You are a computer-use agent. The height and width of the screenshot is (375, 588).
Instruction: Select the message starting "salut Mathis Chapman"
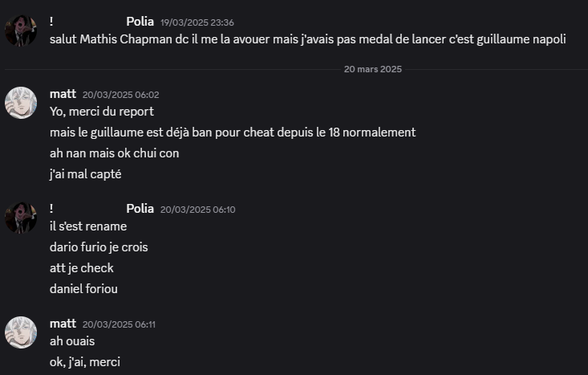click(x=307, y=39)
